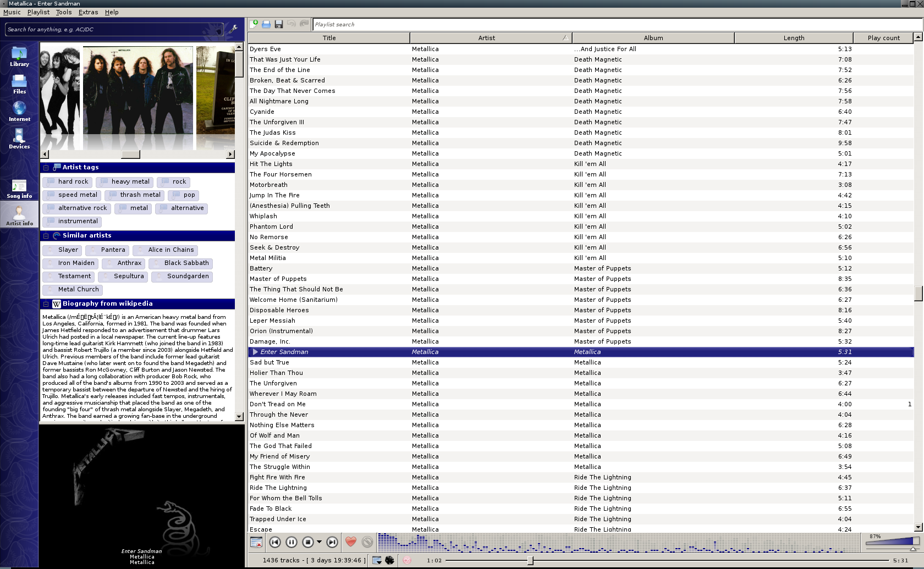Open the Playlist menu
This screenshot has width=924, height=569.
coord(38,12)
